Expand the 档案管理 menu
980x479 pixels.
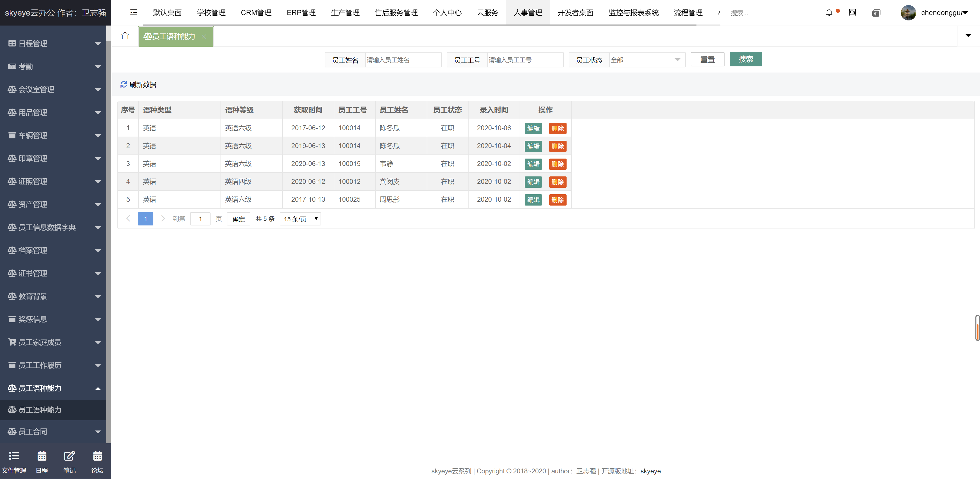click(x=53, y=250)
